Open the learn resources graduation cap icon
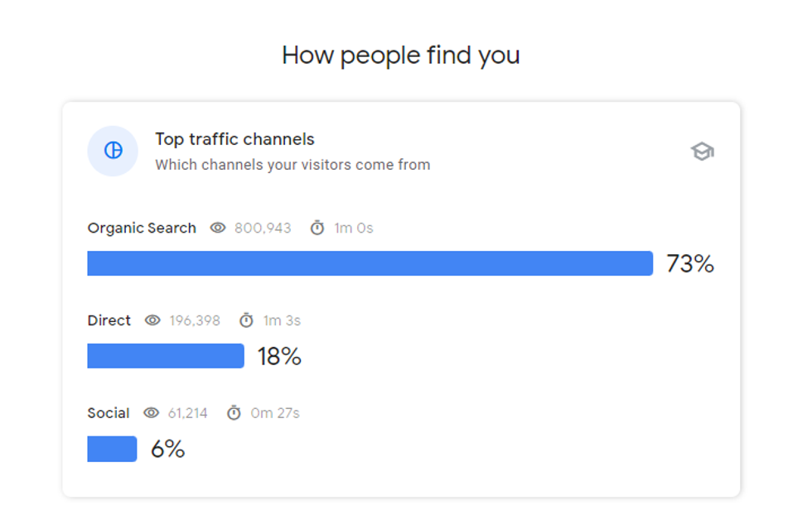 pyautogui.click(x=702, y=152)
